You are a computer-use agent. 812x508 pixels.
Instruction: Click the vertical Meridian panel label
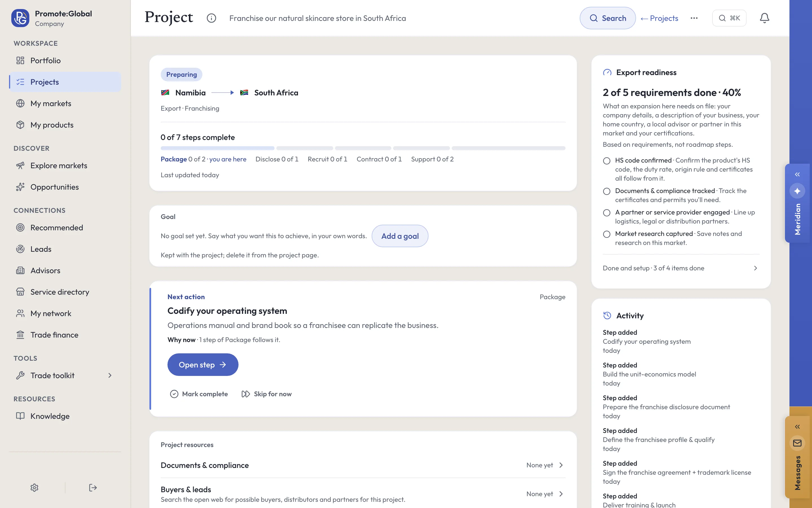tap(798, 219)
